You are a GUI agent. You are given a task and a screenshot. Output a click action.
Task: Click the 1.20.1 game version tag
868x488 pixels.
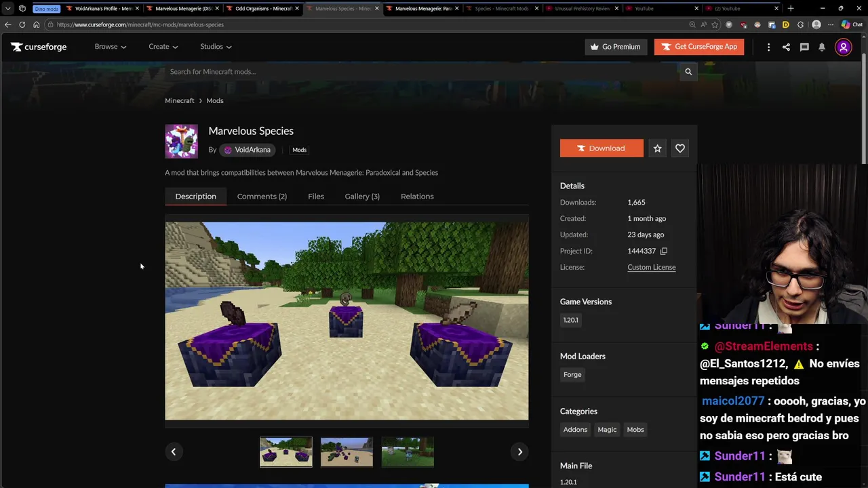(x=570, y=320)
